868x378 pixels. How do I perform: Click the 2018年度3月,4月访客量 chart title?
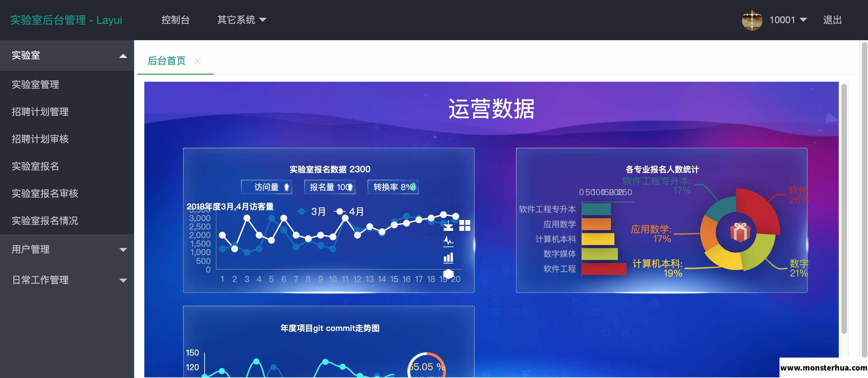click(230, 207)
